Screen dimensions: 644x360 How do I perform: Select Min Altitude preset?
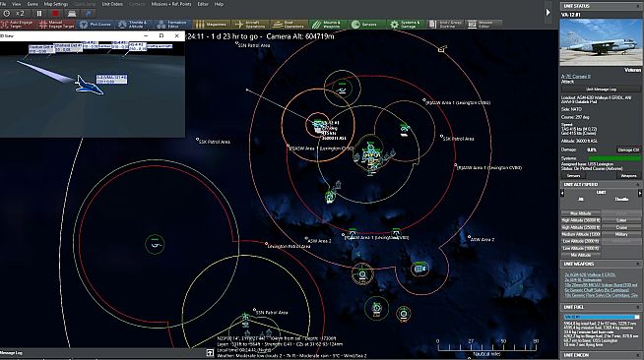(581, 255)
